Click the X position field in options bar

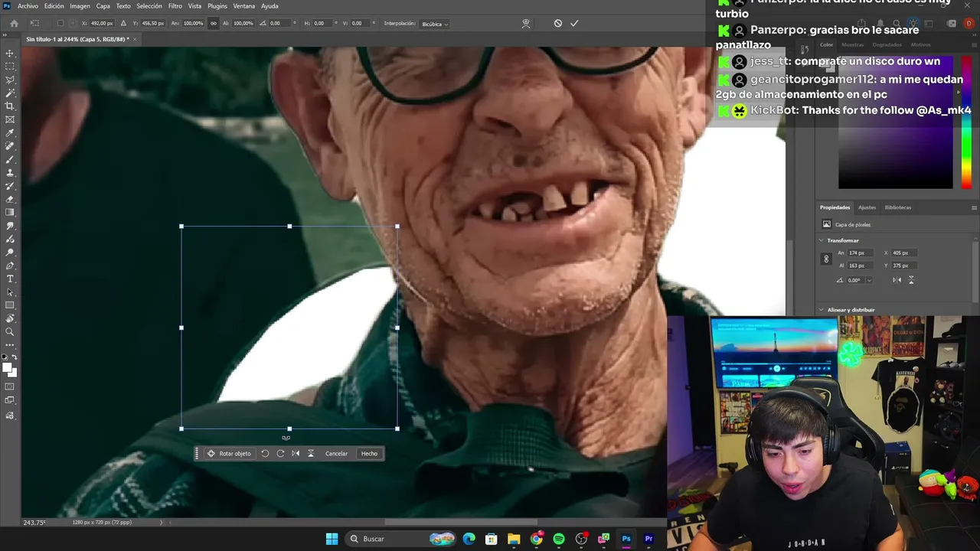(102, 24)
